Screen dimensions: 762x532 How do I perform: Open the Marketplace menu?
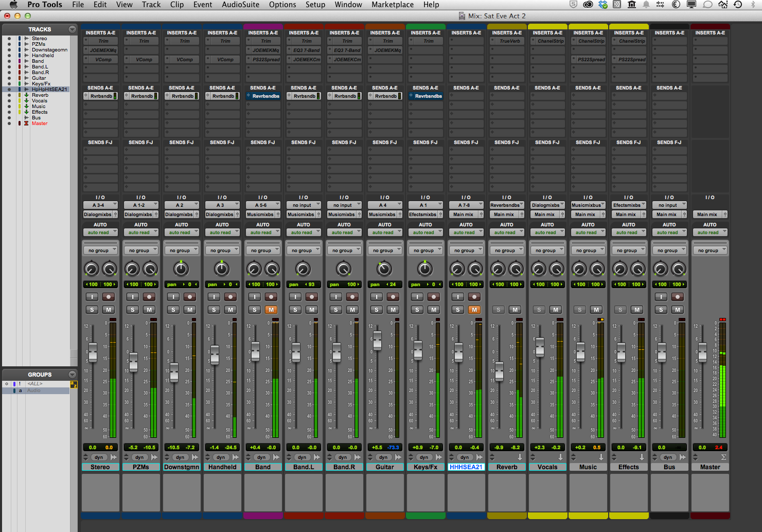click(393, 5)
